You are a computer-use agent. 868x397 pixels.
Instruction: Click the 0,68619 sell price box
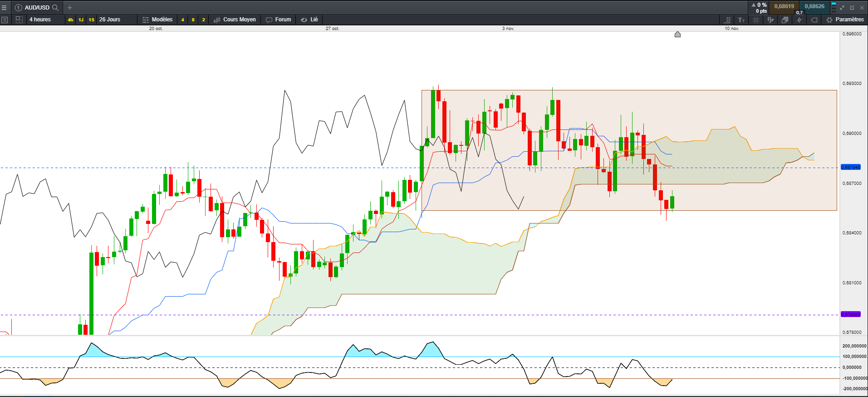pos(784,6)
